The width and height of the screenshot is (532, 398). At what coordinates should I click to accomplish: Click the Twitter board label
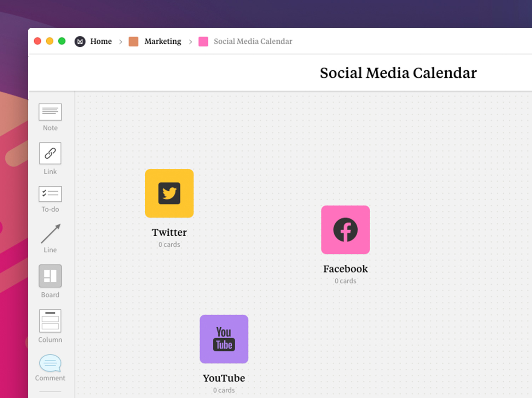click(x=169, y=232)
